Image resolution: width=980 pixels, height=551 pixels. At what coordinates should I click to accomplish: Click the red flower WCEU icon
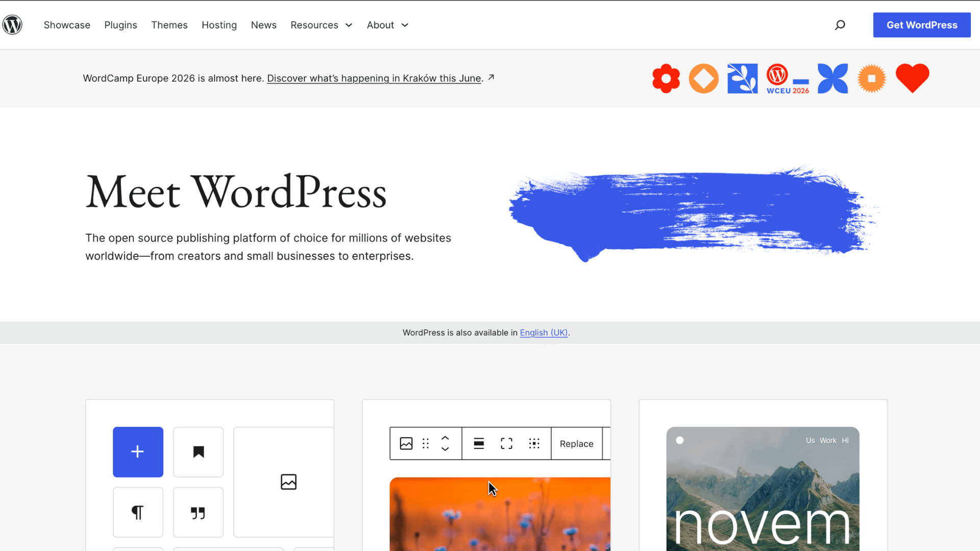click(666, 79)
